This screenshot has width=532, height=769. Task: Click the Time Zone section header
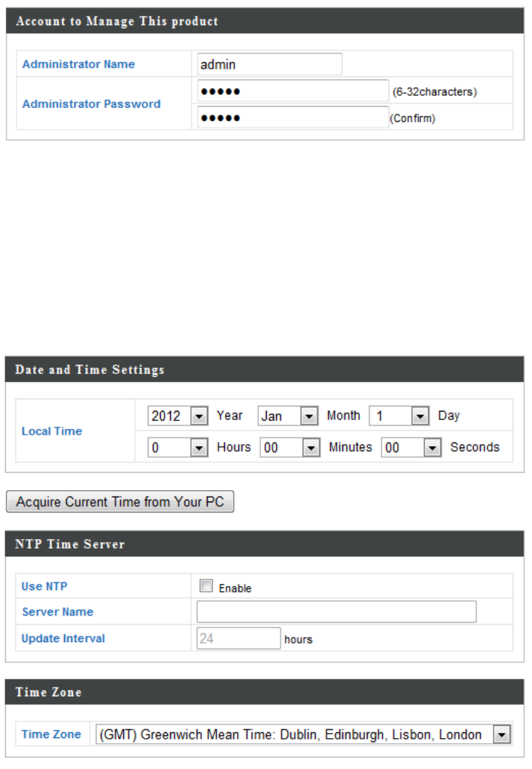pos(48,693)
